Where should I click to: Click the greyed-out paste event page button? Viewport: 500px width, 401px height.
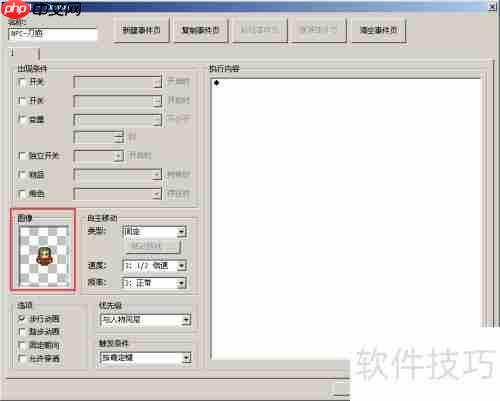pos(259,30)
